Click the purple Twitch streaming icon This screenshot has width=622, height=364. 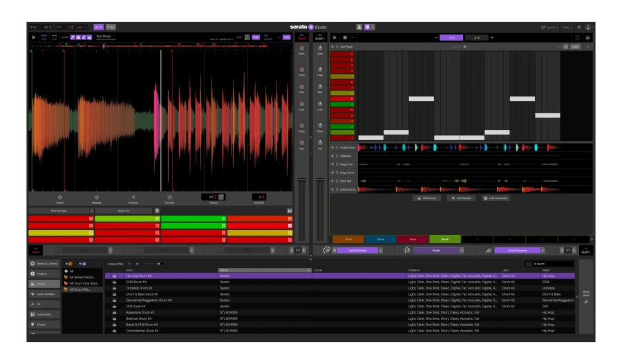point(368,27)
